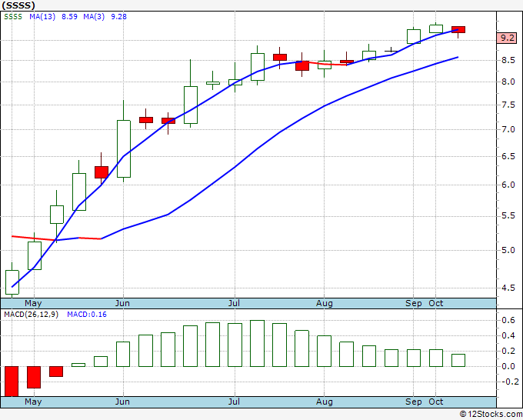Select the green SSSS legend label
523x420 pixels.
[x=13, y=16]
